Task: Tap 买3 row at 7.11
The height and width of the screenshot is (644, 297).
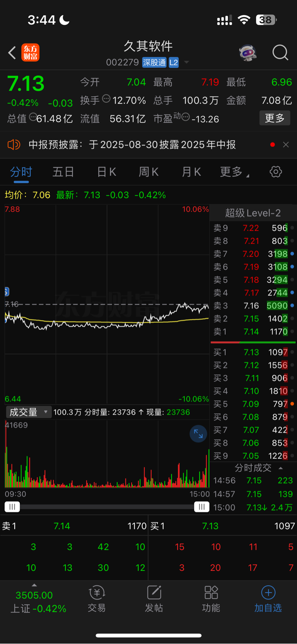Action: pyautogui.click(x=253, y=378)
